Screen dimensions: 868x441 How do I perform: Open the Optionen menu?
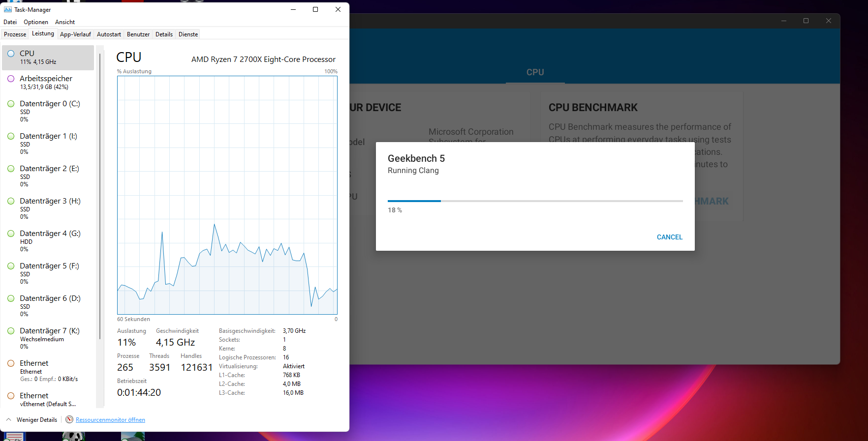[x=36, y=22]
